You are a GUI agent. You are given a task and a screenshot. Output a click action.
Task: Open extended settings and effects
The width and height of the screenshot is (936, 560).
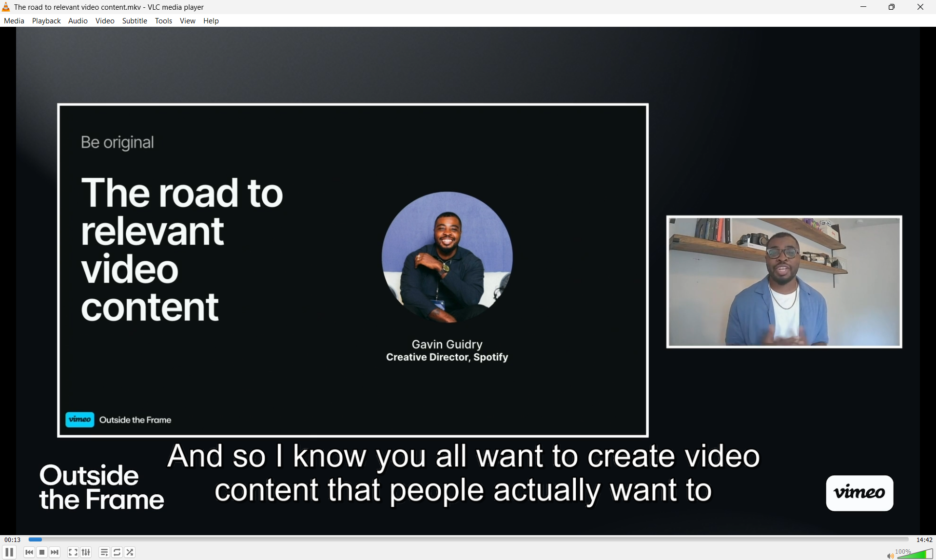coord(86,552)
